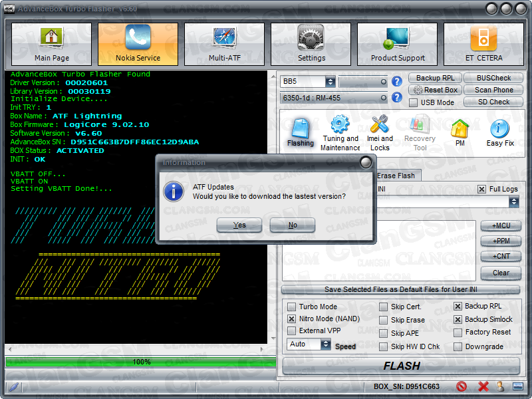Screen dimensions: 532x399
Task: Open the Main Page tab
Action: pos(52,44)
